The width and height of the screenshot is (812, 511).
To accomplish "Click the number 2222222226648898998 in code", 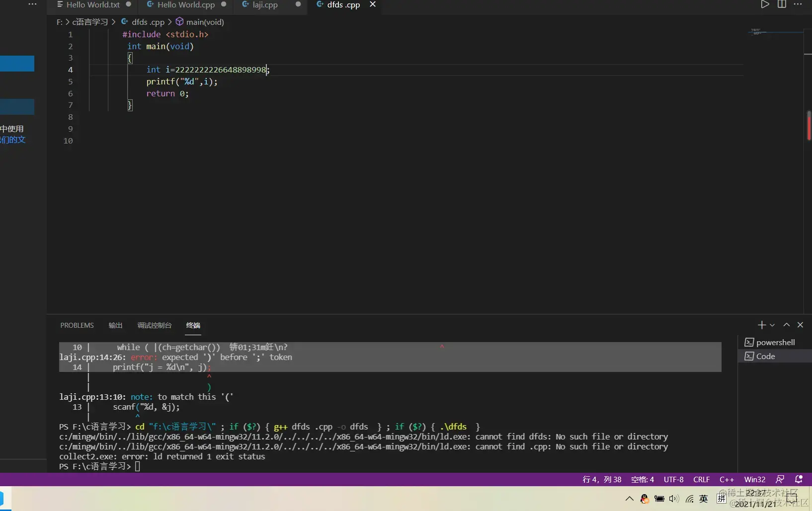I will (221, 70).
